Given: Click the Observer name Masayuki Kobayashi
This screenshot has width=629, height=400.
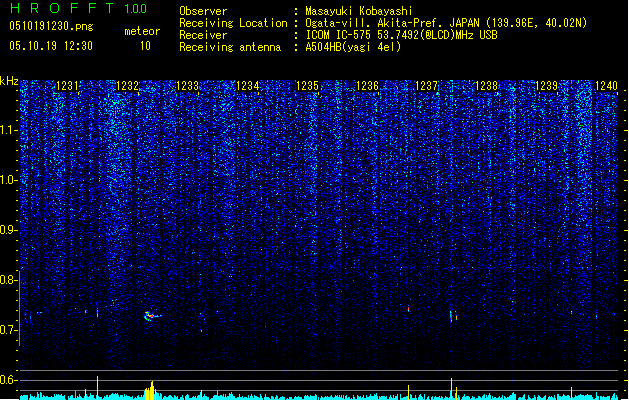Looking at the screenshot, I should [x=359, y=11].
